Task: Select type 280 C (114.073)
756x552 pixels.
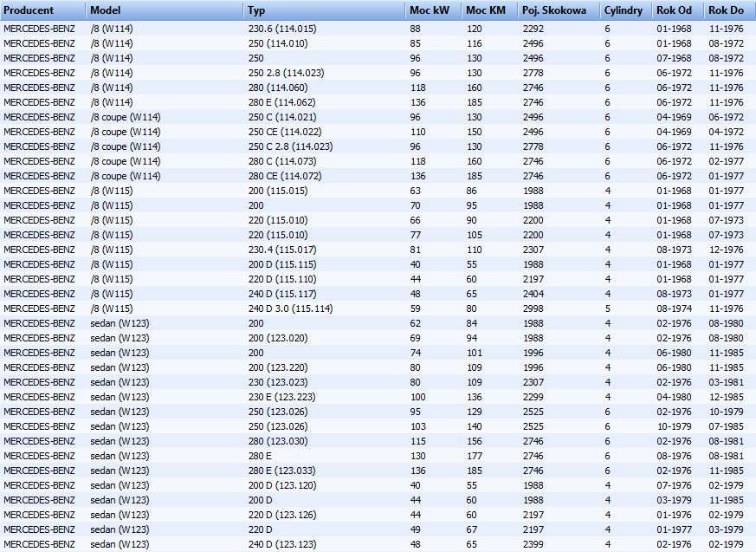Action: pyautogui.click(x=282, y=161)
